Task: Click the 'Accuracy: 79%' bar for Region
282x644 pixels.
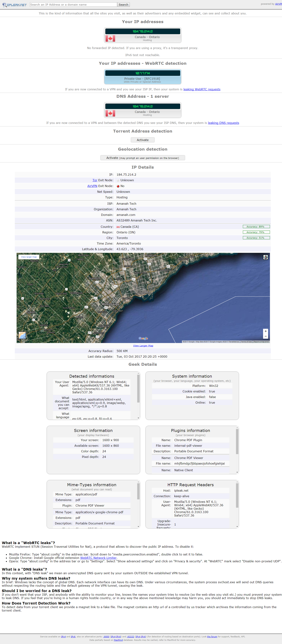Action: 256,232
